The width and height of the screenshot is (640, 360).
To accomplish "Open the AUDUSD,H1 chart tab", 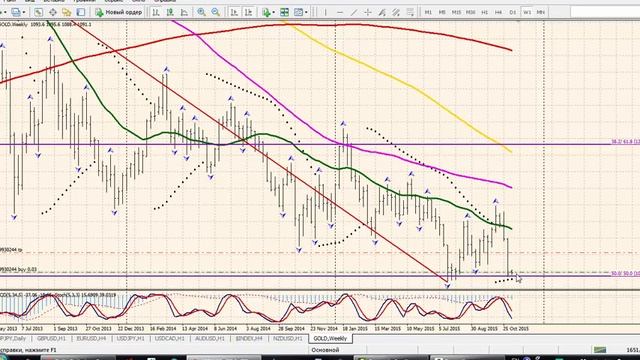I will click(x=209, y=338).
